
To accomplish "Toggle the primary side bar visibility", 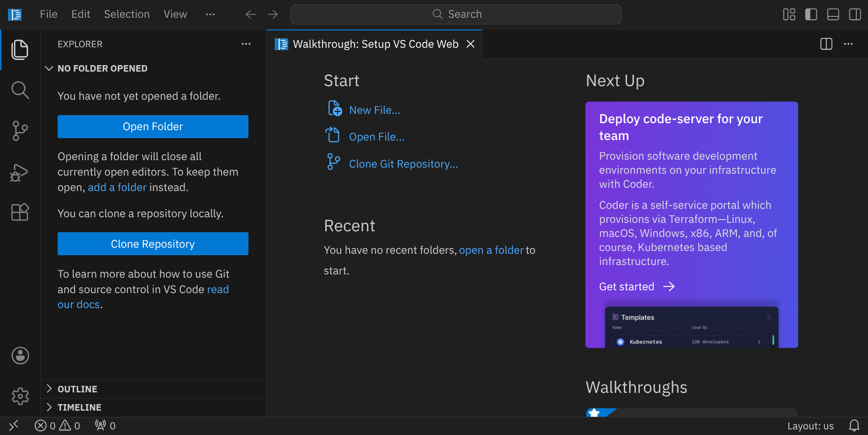I will coord(811,15).
